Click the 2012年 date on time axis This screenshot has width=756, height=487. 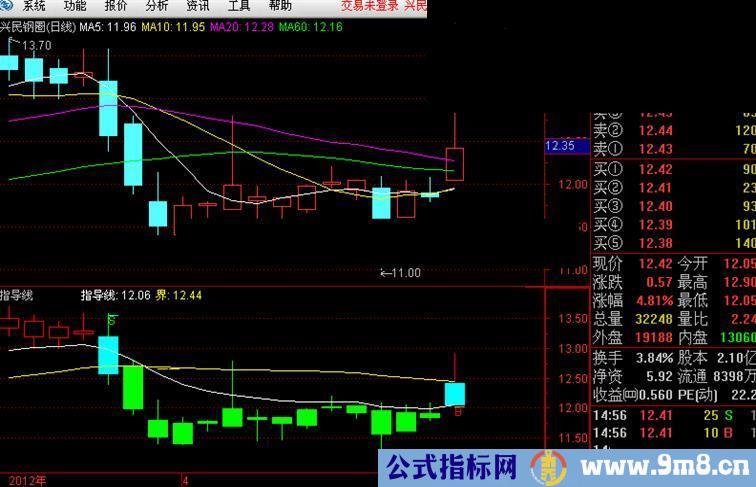(x=22, y=480)
